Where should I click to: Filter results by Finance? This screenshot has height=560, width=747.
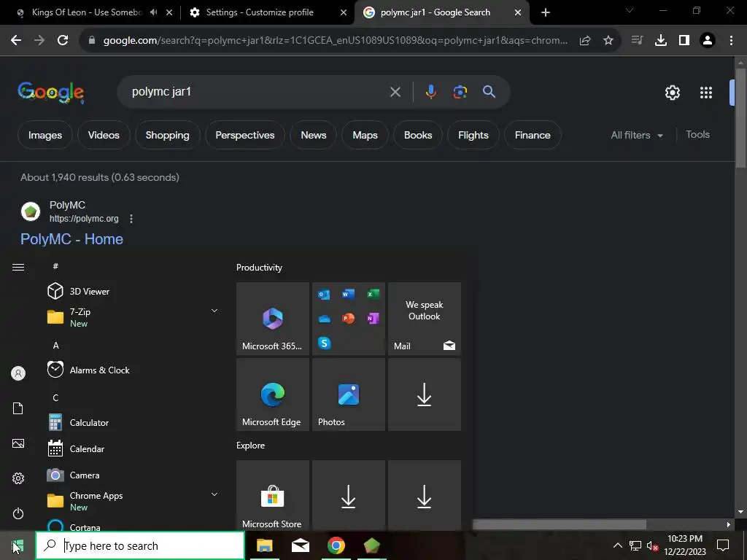click(x=533, y=135)
